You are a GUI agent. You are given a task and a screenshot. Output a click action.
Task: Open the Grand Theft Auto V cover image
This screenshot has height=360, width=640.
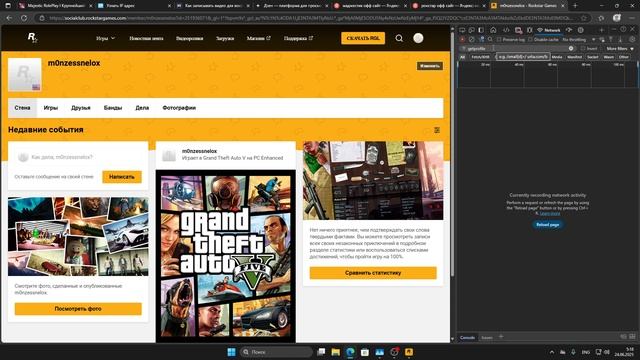226,256
